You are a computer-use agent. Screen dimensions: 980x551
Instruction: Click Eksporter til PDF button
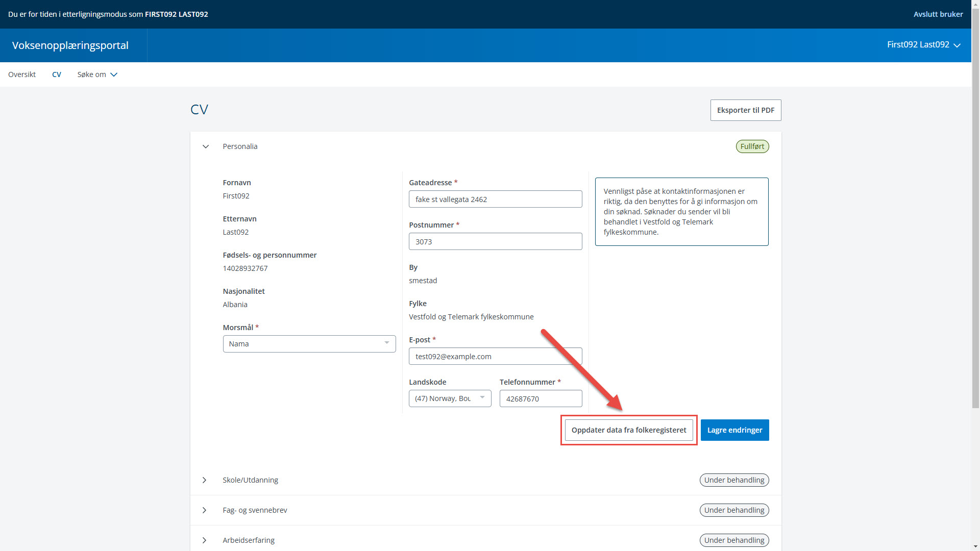[745, 110]
